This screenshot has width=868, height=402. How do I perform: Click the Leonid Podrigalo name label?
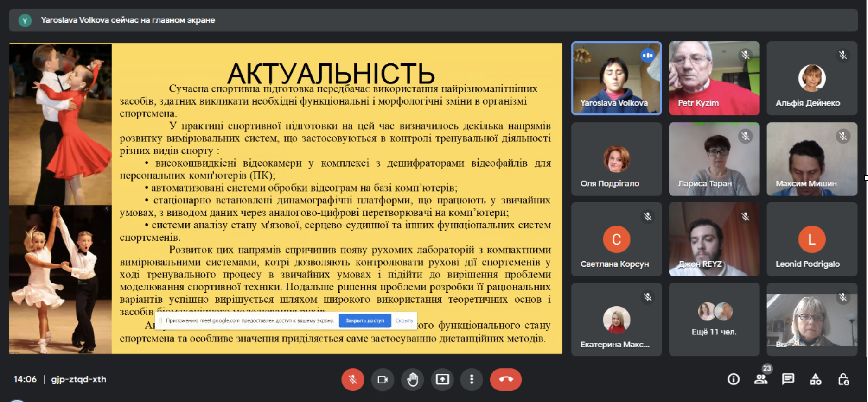point(808,264)
